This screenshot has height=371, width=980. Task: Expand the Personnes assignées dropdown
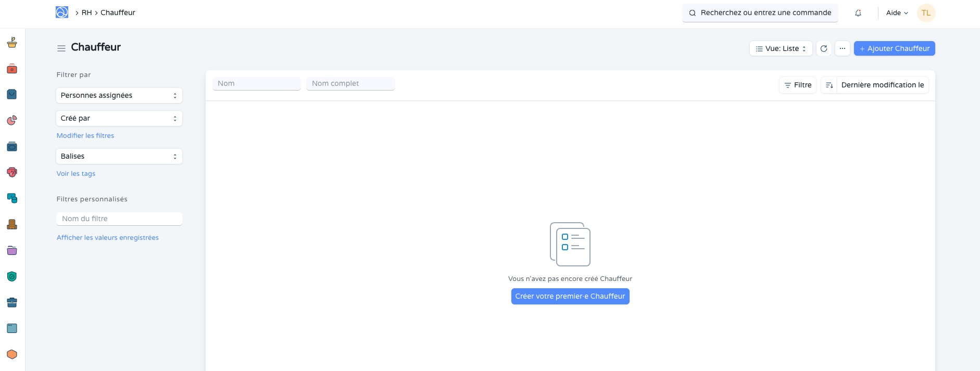[119, 95]
